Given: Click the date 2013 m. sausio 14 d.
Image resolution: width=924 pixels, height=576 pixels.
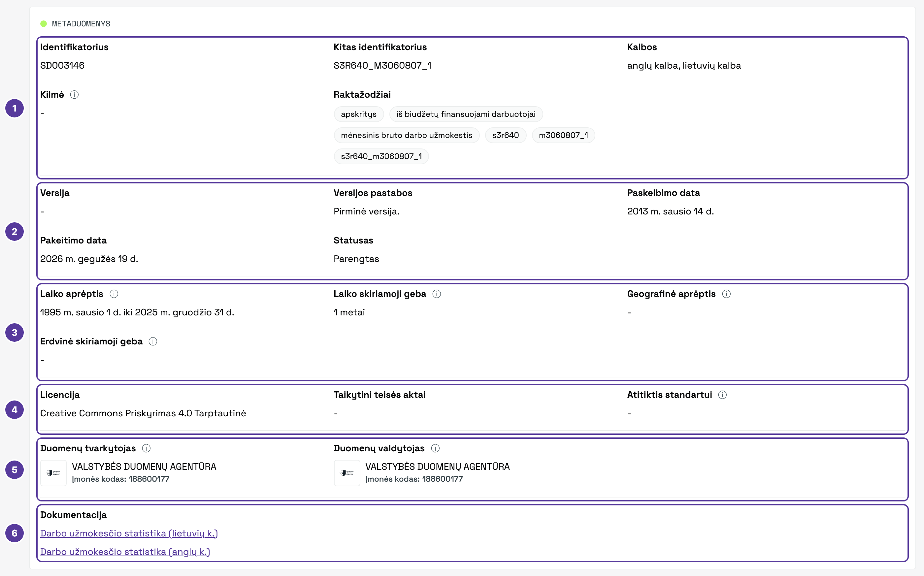Looking at the screenshot, I should pos(670,211).
